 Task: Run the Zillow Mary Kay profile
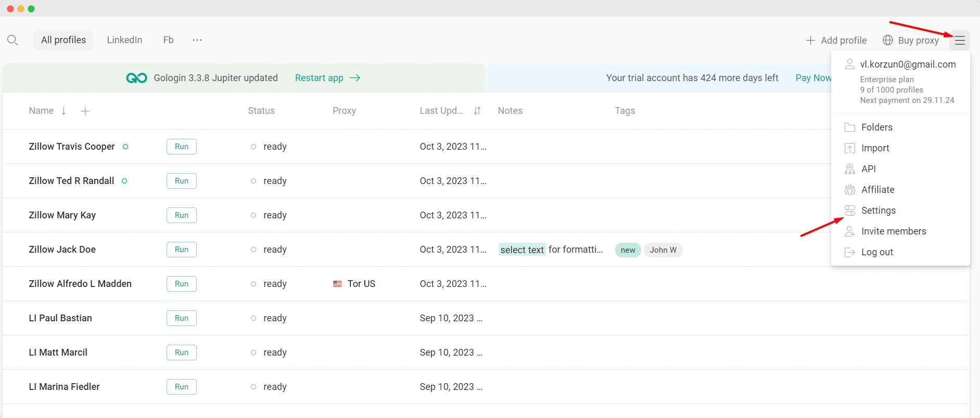(182, 215)
